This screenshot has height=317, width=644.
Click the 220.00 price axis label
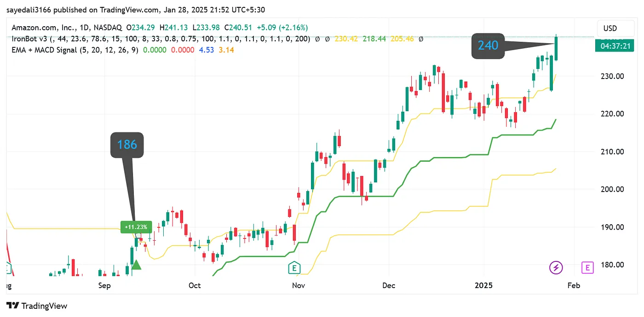[613, 114]
